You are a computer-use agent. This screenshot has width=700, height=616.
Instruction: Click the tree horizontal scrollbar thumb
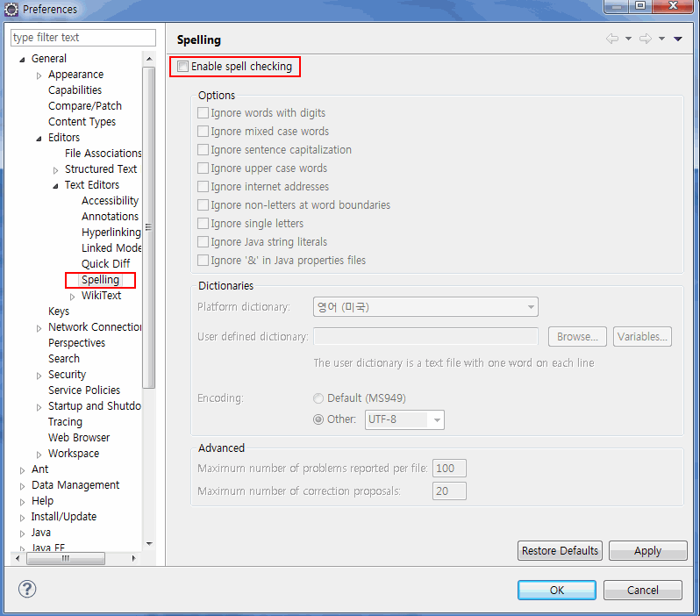[x=66, y=558]
